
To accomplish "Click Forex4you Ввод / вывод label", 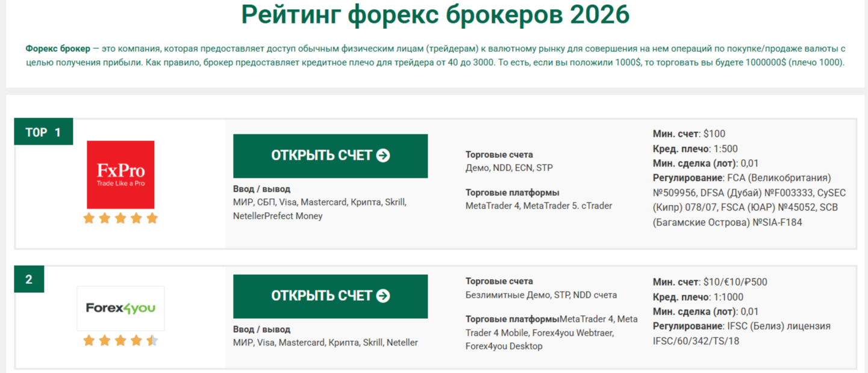I will (x=261, y=330).
